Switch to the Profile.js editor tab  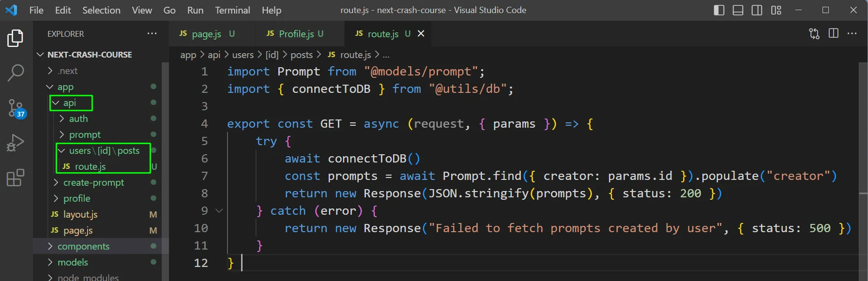click(300, 33)
